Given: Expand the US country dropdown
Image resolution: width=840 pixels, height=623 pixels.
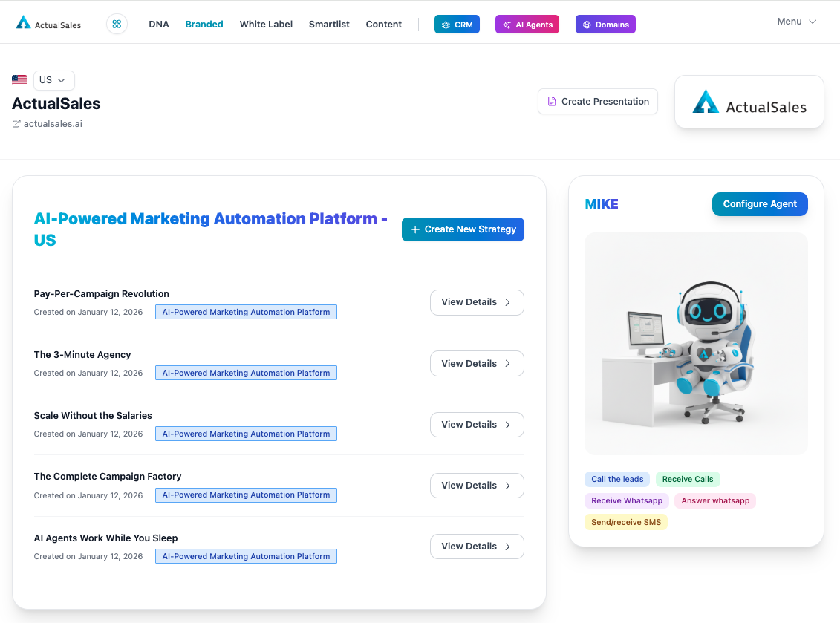Looking at the screenshot, I should pyautogui.click(x=53, y=80).
